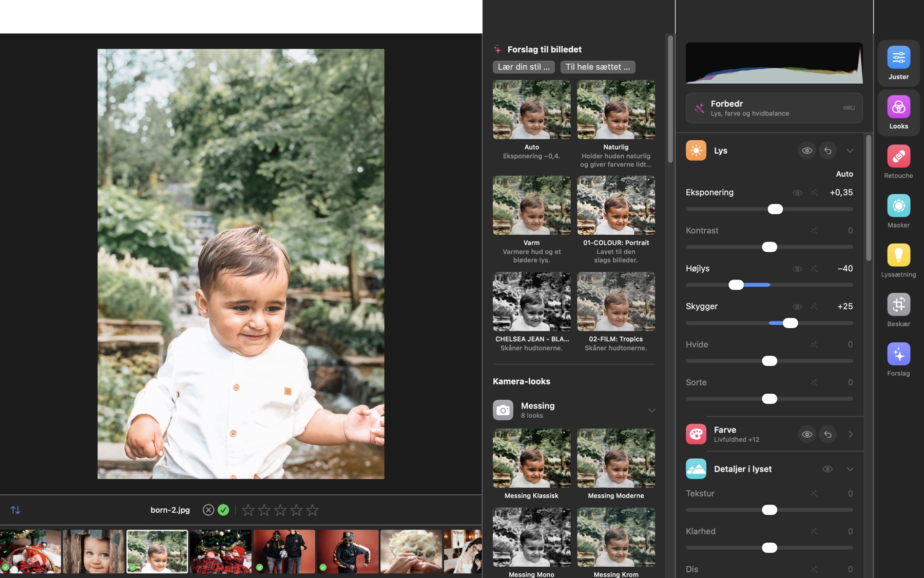Apply the 02-FILM: Tropics look
Screen dimensions: 924x578
(616, 301)
